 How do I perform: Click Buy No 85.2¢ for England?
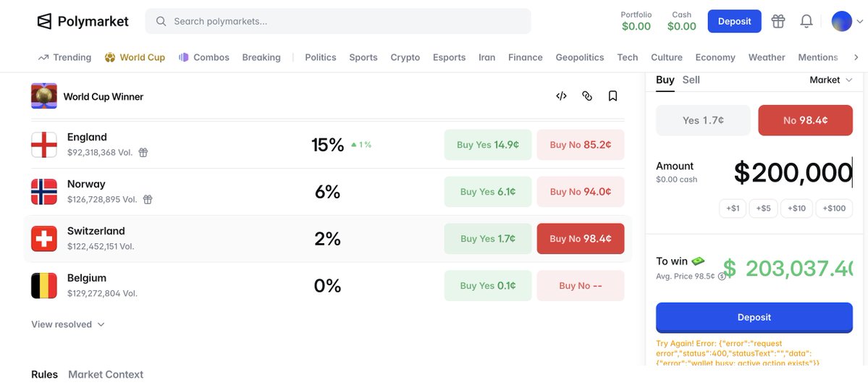click(581, 145)
